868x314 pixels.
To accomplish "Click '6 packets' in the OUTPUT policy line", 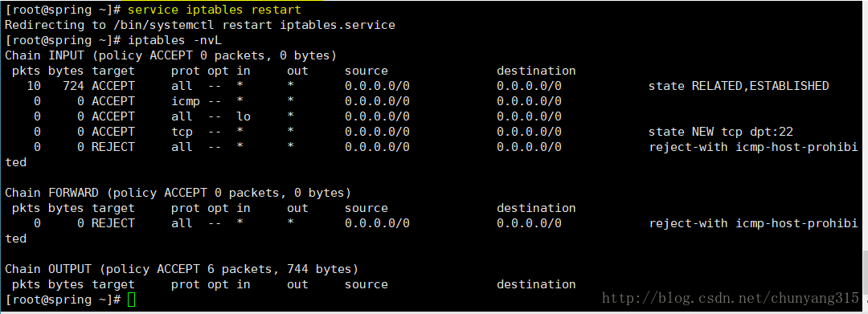I will (x=247, y=269).
